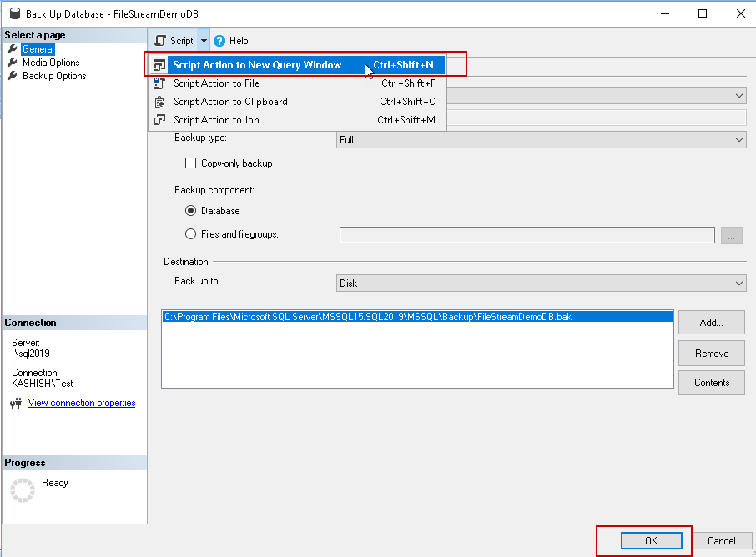756x557 pixels.
Task: Select the Files and filegroups radio button
Action: click(x=190, y=234)
